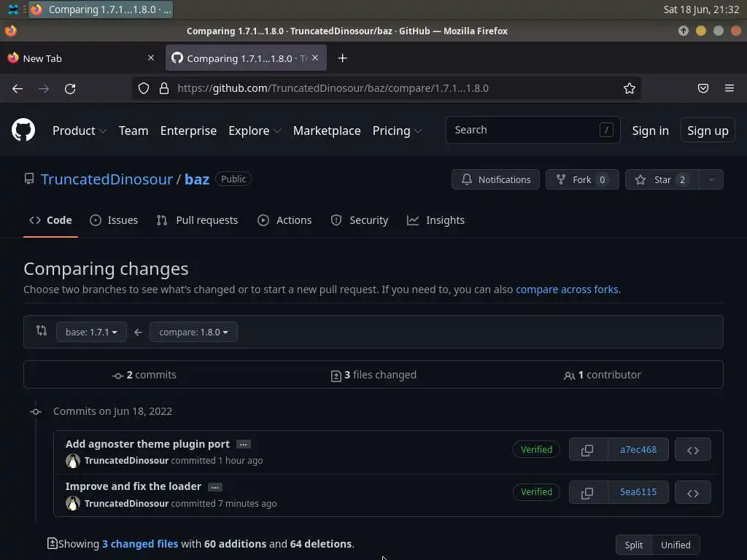Viewport: 747px width, 560px height.
Task: Expand the Product menu
Action: [79, 131]
